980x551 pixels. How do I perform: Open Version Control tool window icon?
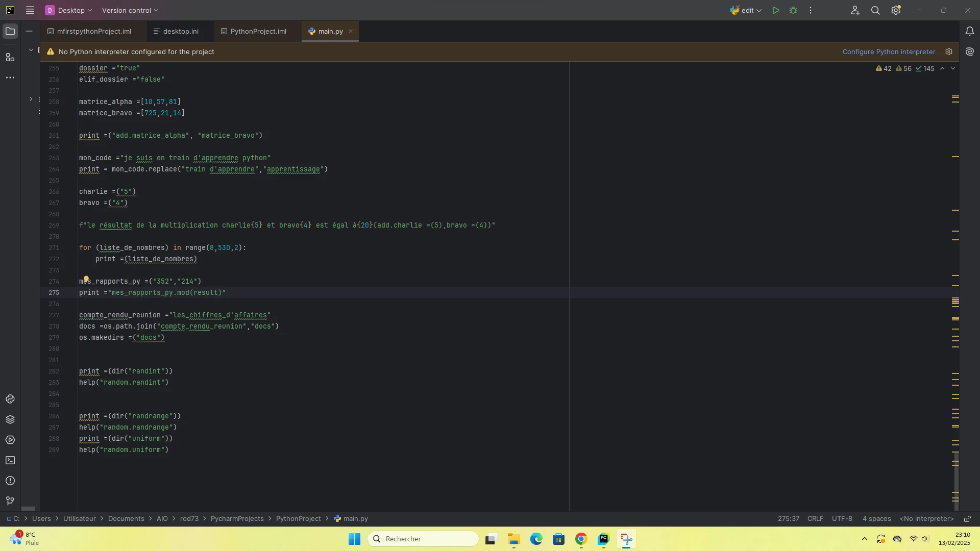click(10, 501)
